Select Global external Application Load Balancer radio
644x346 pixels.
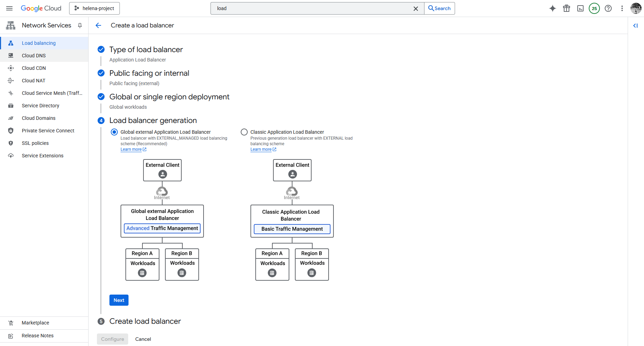coord(114,132)
